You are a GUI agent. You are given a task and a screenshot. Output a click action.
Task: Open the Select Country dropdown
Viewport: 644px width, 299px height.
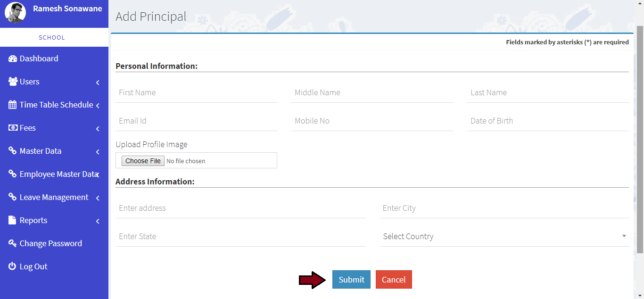coord(504,236)
